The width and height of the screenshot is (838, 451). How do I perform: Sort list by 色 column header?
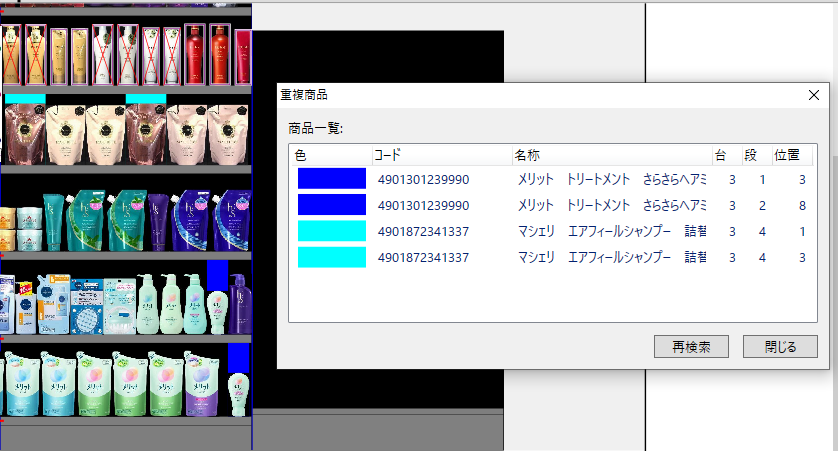[x=330, y=155]
